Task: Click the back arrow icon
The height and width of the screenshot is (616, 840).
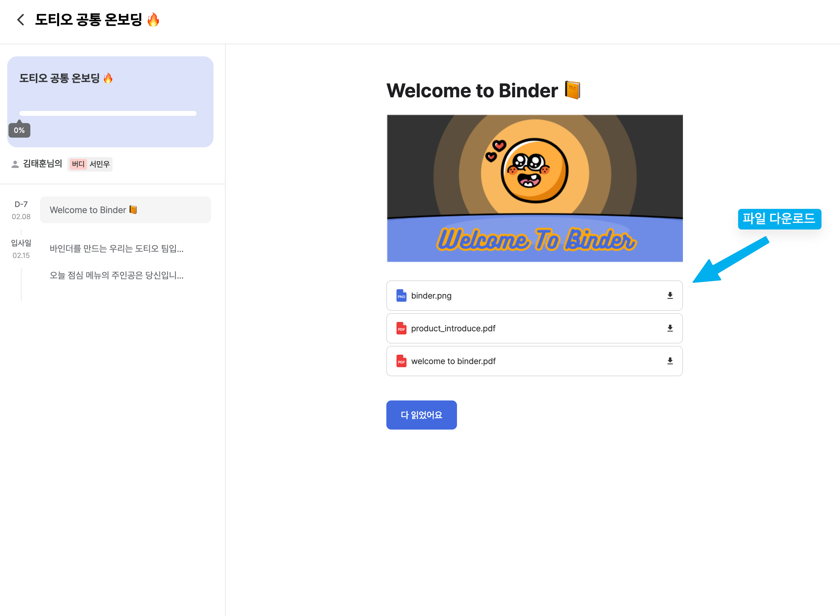Action: tap(21, 20)
